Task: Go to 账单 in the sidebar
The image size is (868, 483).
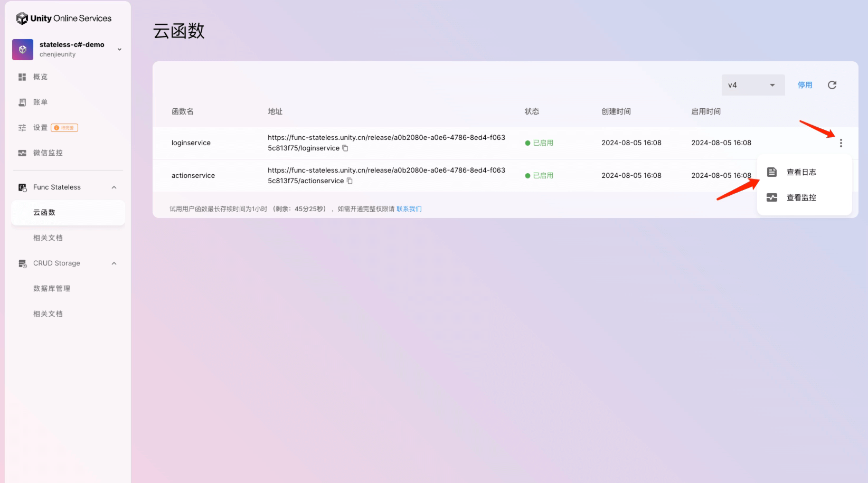Action: click(x=40, y=102)
